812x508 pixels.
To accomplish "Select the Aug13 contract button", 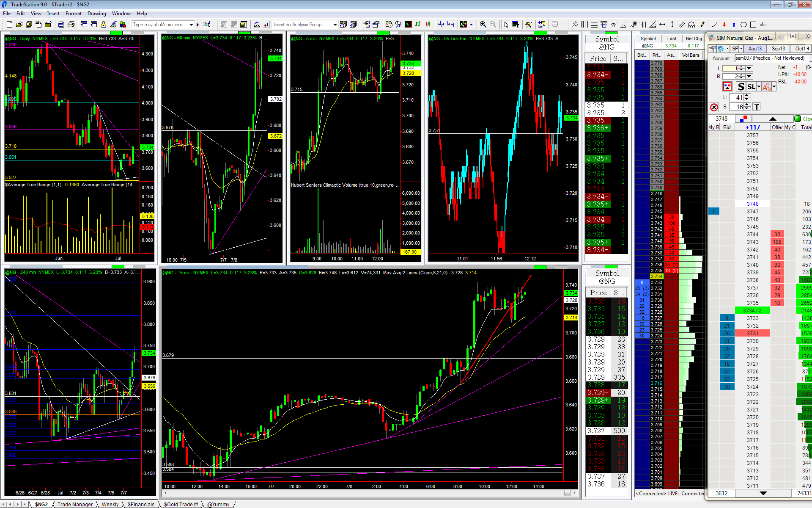I will (x=755, y=49).
